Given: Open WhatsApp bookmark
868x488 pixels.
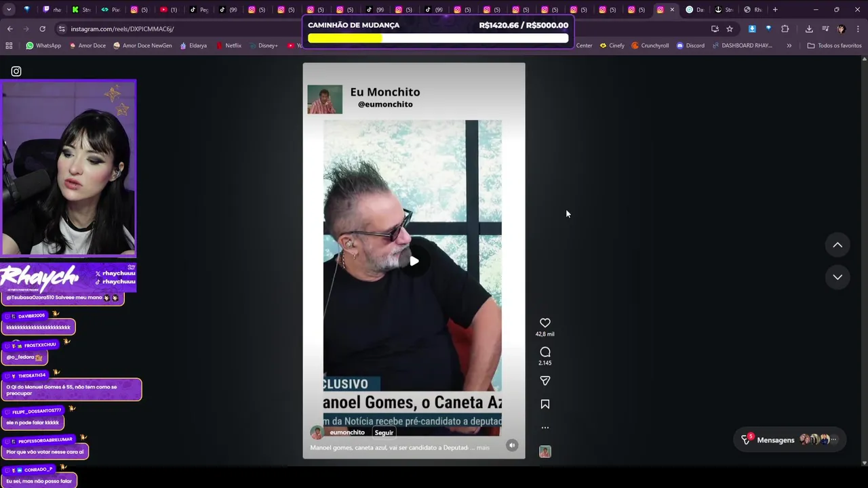Looking at the screenshot, I should (x=43, y=45).
